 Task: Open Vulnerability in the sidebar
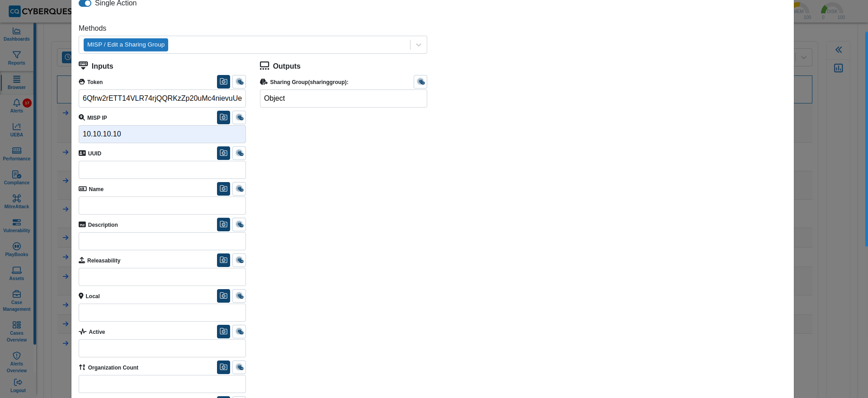[17, 226]
